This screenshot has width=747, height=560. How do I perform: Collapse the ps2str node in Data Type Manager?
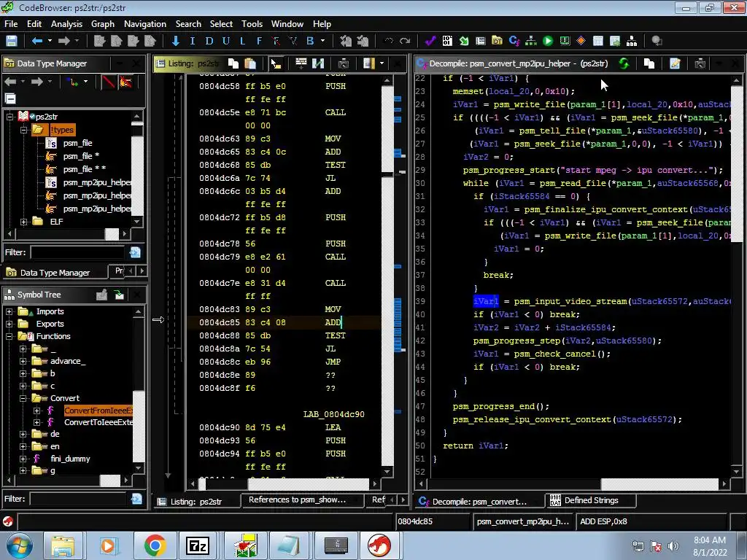click(x=9, y=117)
